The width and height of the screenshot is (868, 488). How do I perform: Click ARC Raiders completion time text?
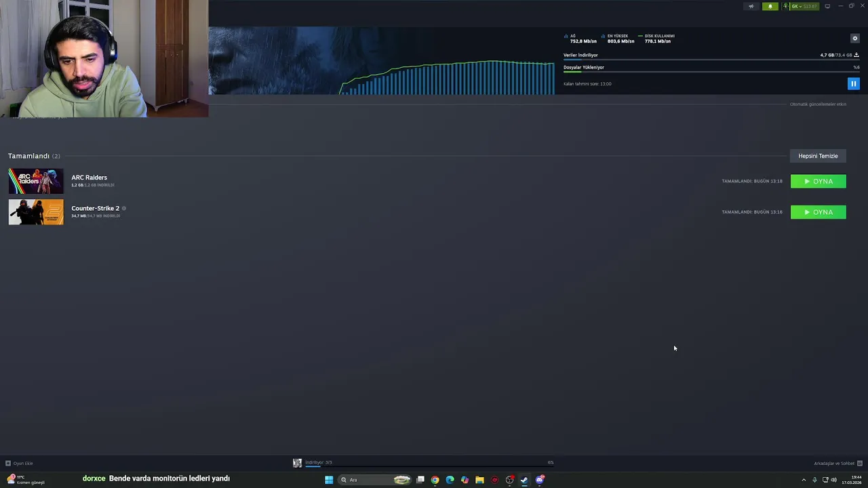(752, 181)
